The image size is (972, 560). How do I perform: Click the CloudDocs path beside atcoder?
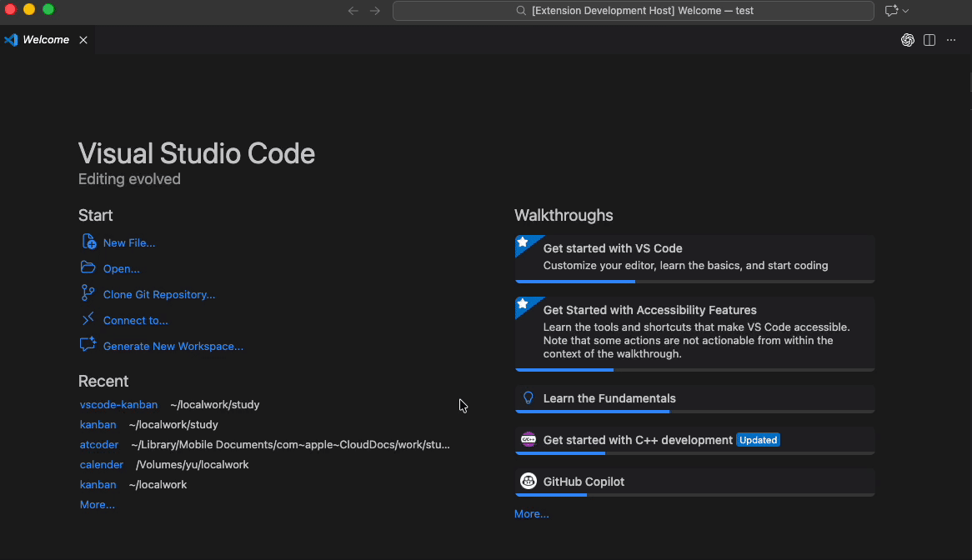pos(290,445)
